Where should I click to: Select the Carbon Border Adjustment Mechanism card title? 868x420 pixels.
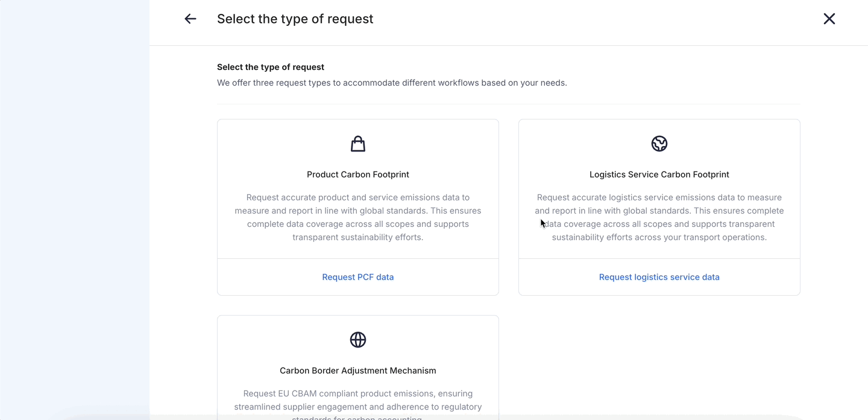coord(358,371)
